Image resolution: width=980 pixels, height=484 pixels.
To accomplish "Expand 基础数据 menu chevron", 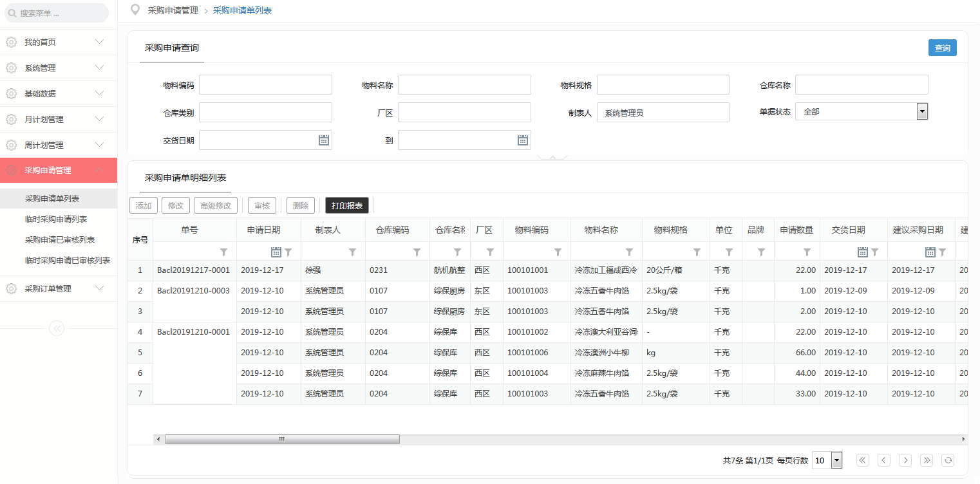I will (x=99, y=93).
